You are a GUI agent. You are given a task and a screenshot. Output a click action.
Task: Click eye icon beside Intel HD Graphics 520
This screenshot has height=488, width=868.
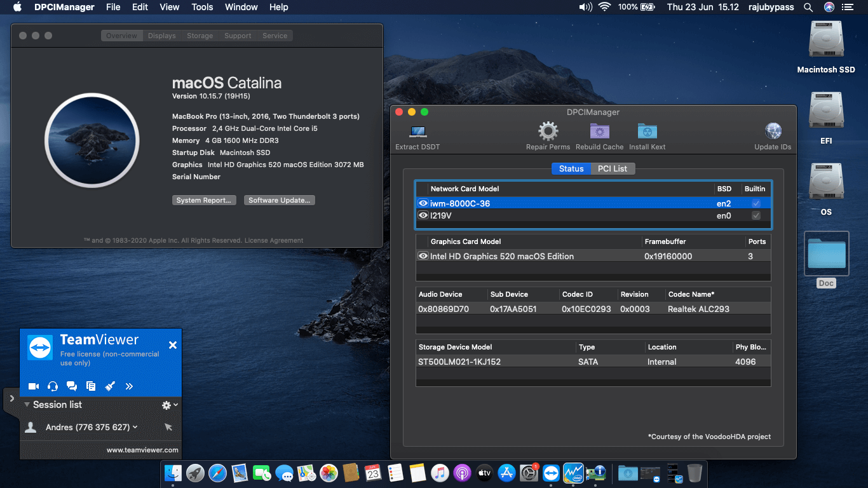(x=423, y=256)
